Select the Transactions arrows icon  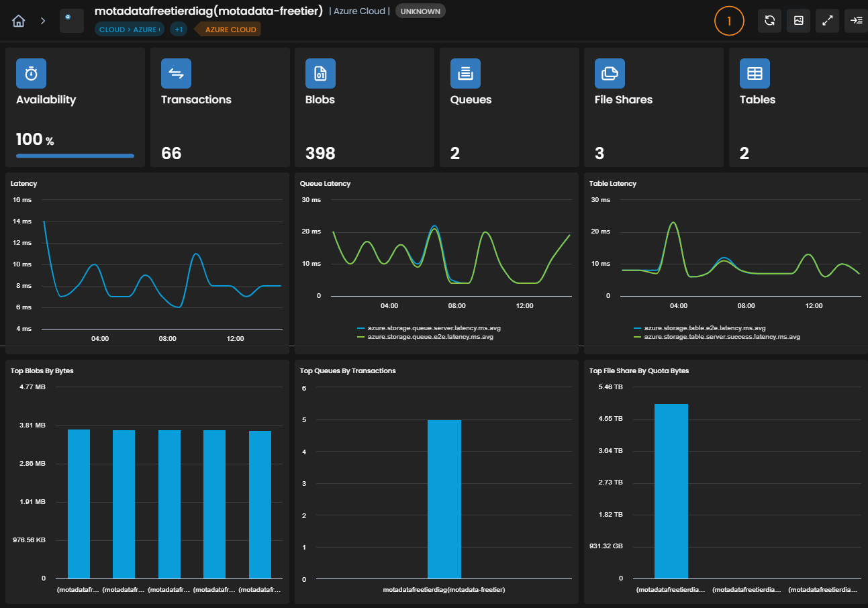pos(176,74)
